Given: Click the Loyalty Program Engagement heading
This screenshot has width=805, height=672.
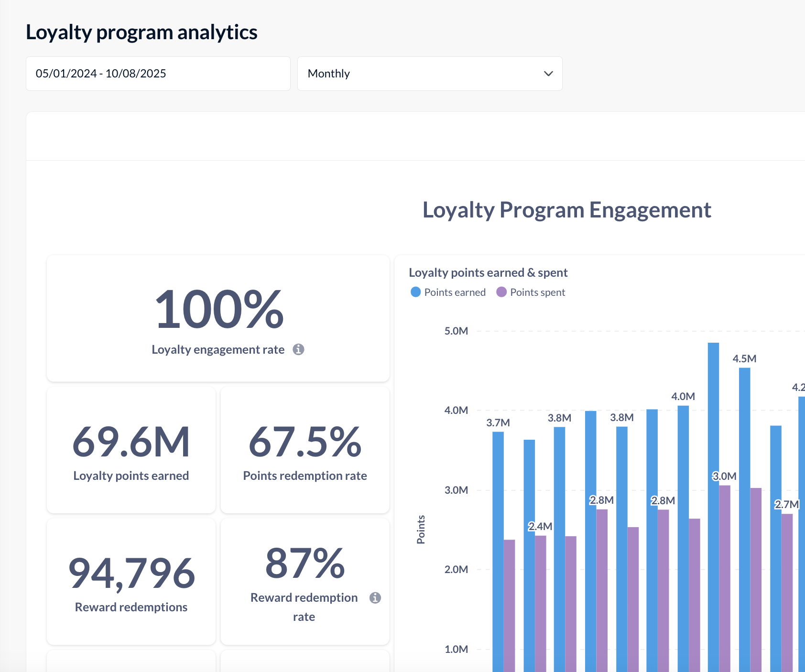Looking at the screenshot, I should pyautogui.click(x=566, y=210).
